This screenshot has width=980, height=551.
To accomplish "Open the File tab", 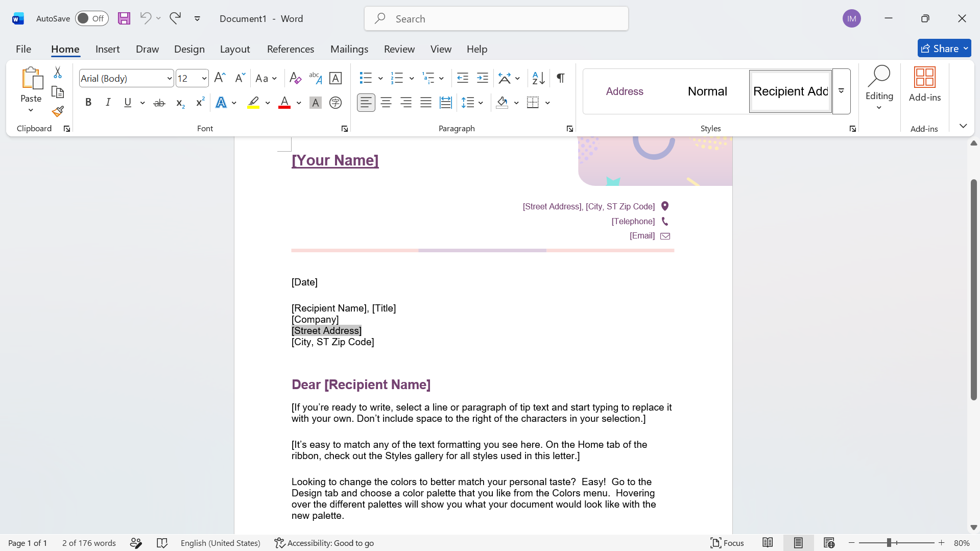I will pos(23,49).
